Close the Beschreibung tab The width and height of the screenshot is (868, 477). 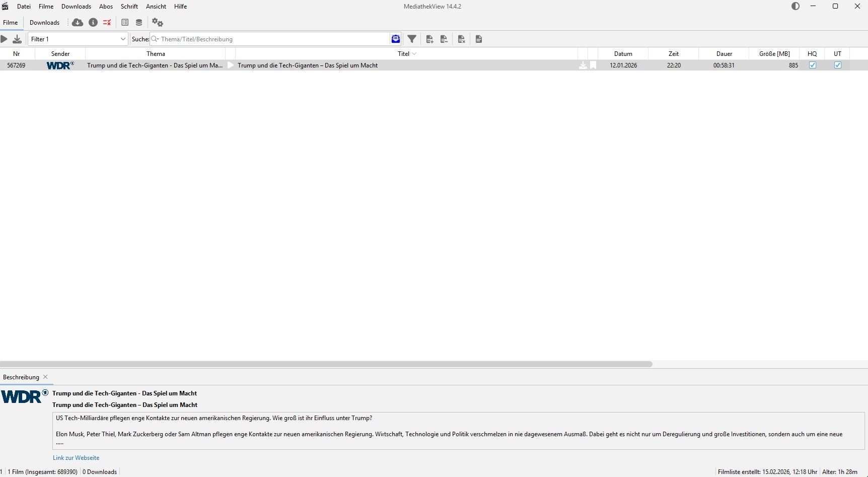(45, 377)
